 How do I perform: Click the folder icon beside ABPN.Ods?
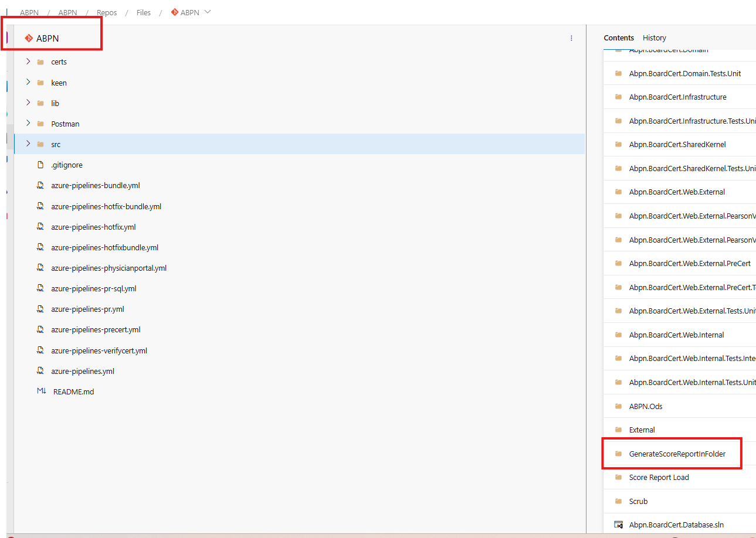(x=618, y=406)
